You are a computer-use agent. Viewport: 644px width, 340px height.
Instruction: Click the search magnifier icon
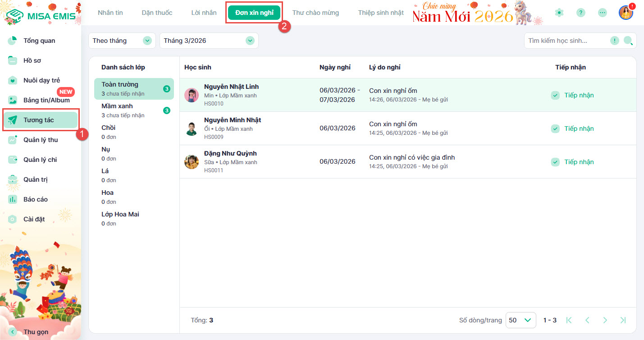pyautogui.click(x=628, y=41)
